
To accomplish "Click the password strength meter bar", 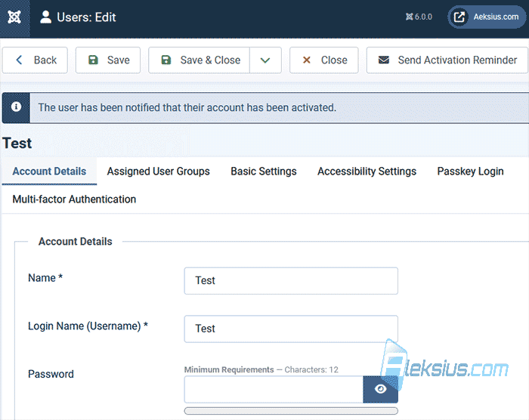I will [x=291, y=411].
